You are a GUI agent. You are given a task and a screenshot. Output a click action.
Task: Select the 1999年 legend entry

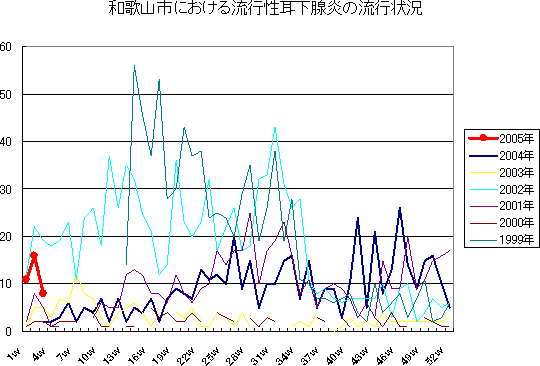(501, 239)
